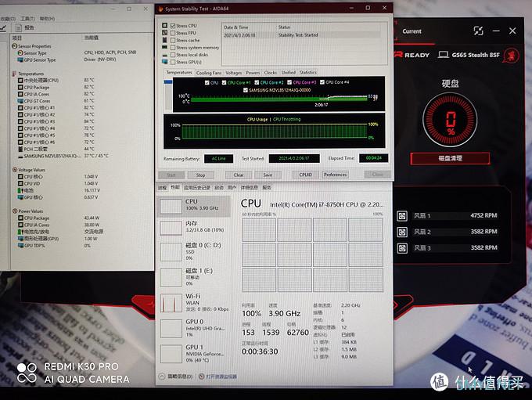Viewport: 532px width, 400px height.
Task: Click the AIDA64 flame icon in Stability Test title
Action: pyautogui.click(x=161, y=9)
